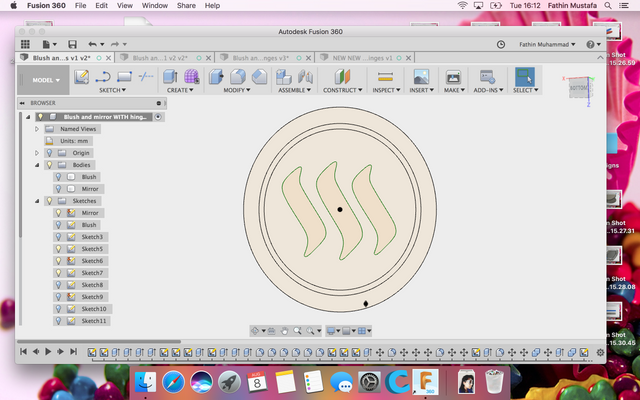640x400 pixels.
Task: Click the browser horizontal scrollbar
Action: pyautogui.click(x=99, y=341)
